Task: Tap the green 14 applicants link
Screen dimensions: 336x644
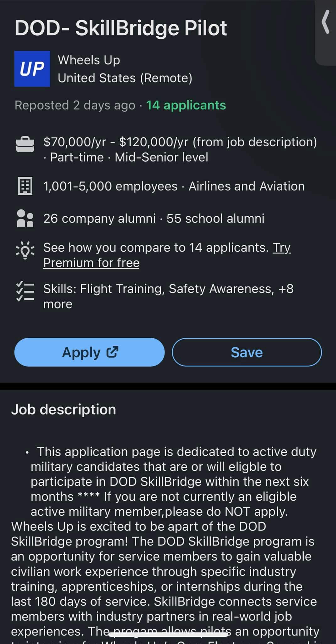Action: pyautogui.click(x=186, y=105)
